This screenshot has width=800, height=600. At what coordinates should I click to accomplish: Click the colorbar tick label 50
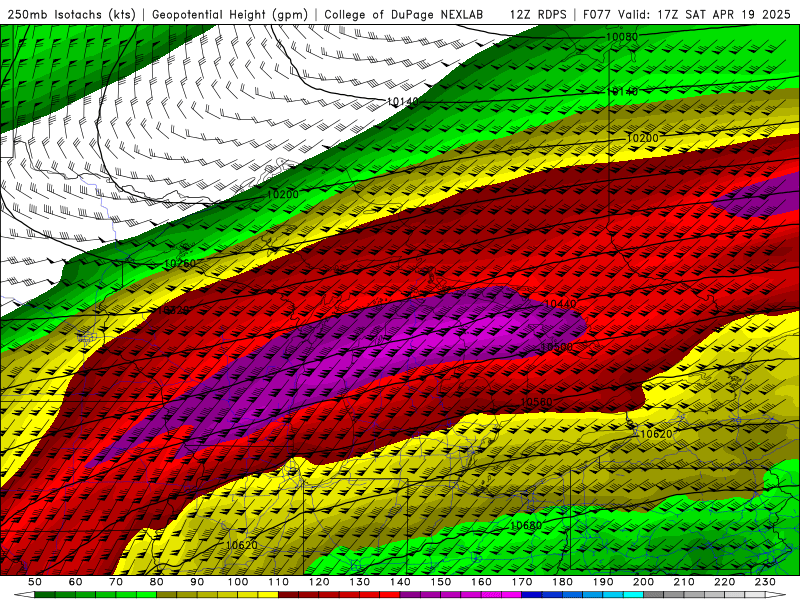point(35,582)
